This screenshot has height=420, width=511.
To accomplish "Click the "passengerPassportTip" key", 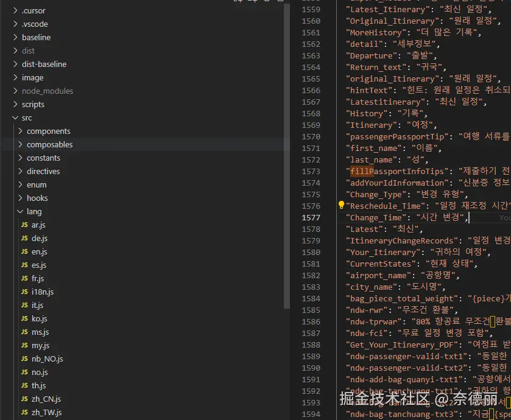I will (397, 136).
